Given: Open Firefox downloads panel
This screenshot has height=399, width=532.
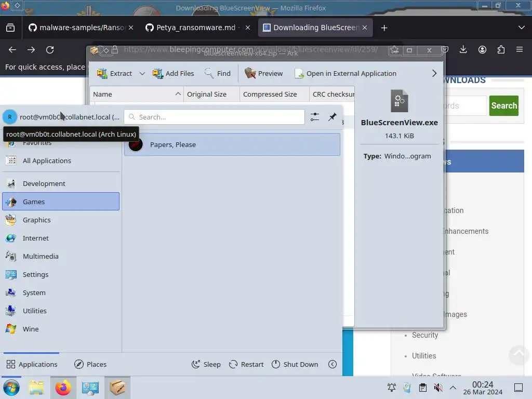Looking at the screenshot, I should (x=463, y=49).
